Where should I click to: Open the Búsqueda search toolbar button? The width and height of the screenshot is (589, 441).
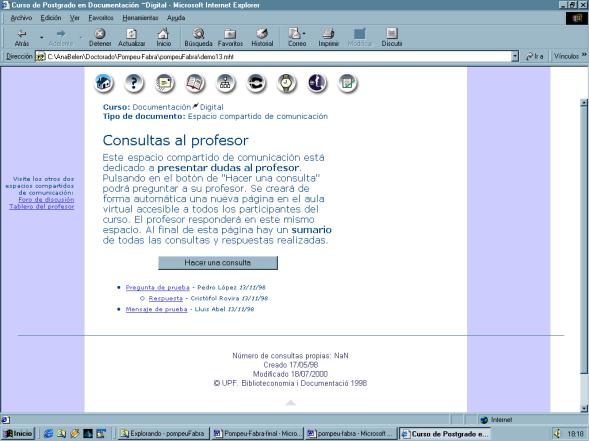[x=198, y=38]
